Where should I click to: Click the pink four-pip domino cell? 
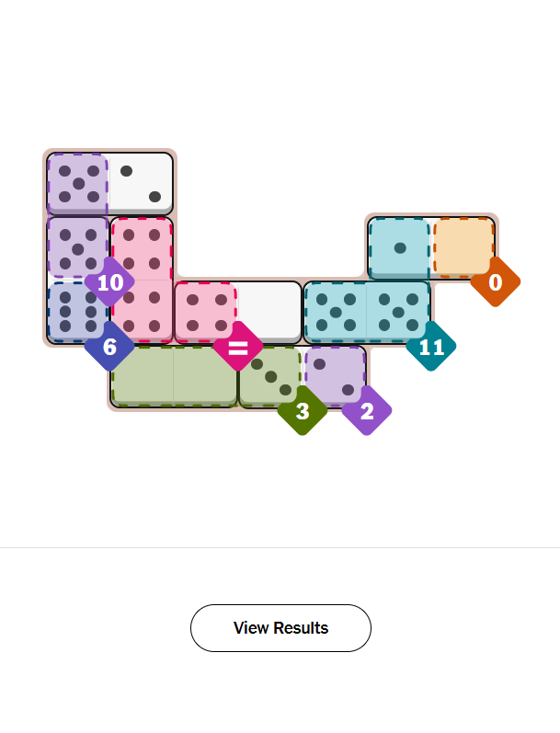point(206,312)
